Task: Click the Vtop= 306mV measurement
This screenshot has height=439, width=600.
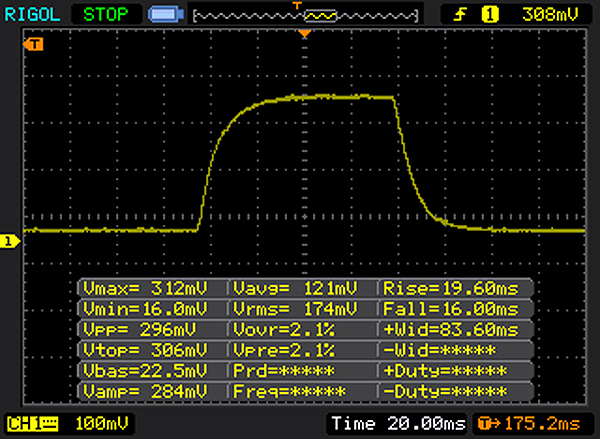Action: (145, 350)
